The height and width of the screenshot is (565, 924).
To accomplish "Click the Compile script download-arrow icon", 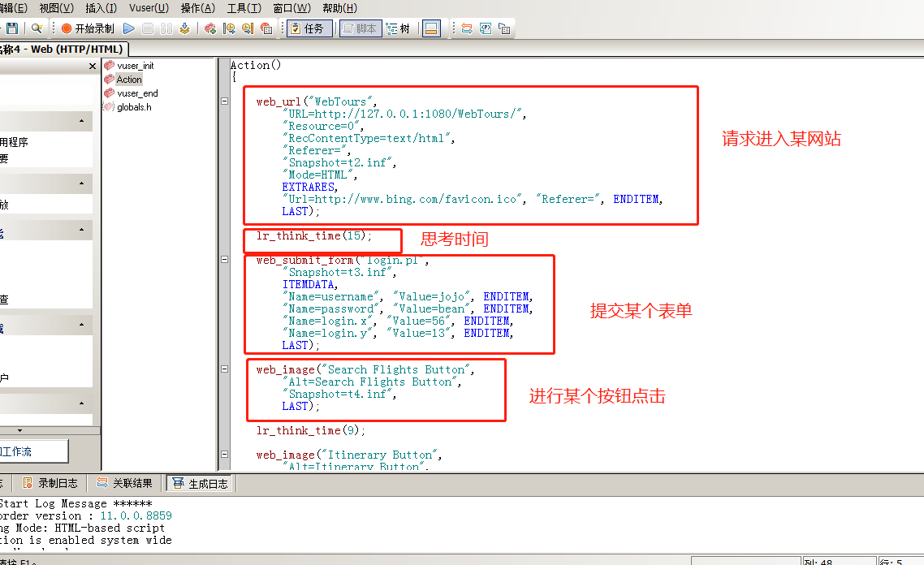I will [x=184, y=28].
